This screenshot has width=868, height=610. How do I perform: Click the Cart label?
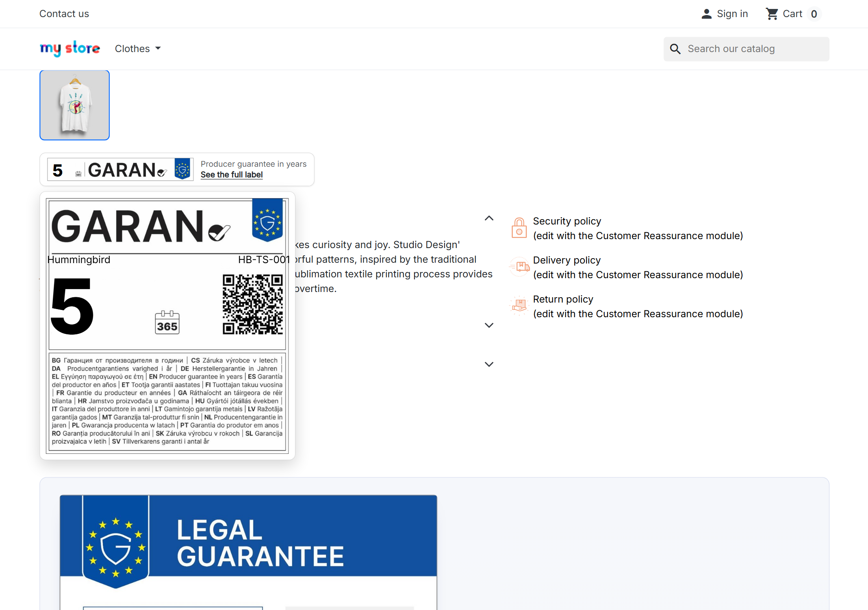(792, 14)
